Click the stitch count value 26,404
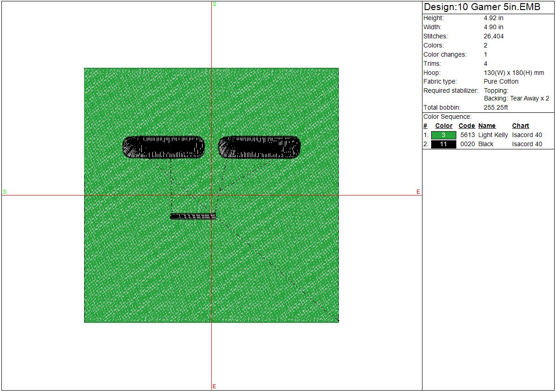This screenshot has height=392, width=556. pyautogui.click(x=494, y=37)
